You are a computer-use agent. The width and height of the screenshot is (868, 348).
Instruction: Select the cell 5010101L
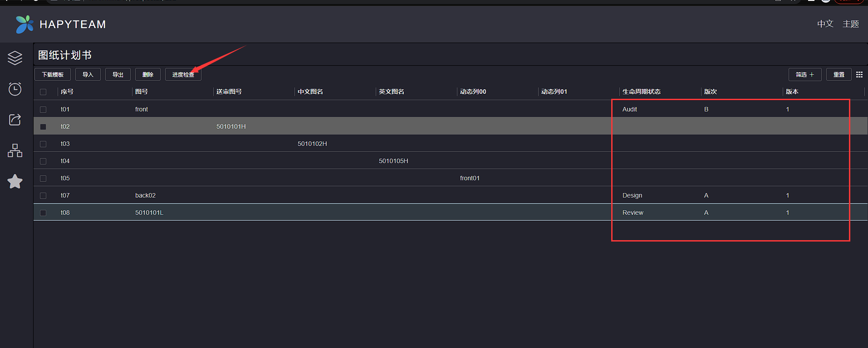pyautogui.click(x=149, y=213)
